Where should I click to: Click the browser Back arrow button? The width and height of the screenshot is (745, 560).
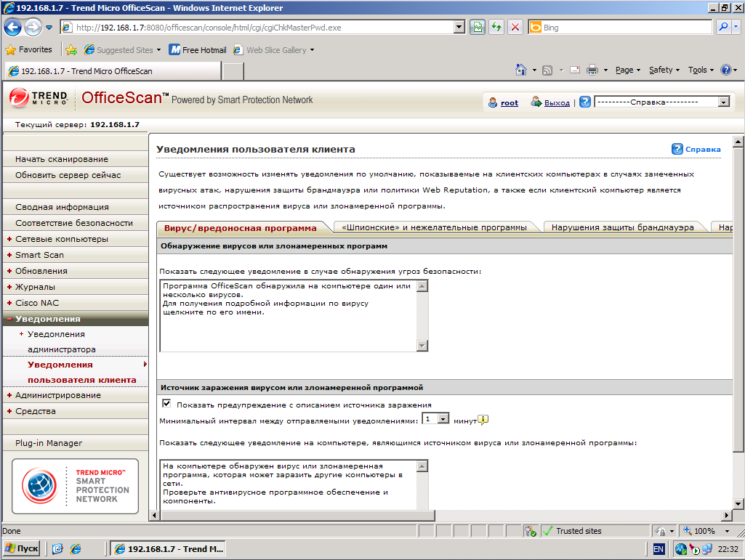13,28
